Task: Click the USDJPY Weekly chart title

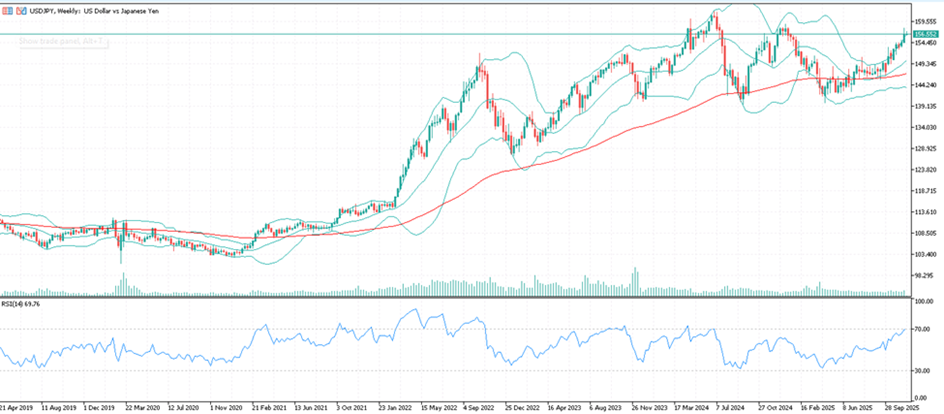Action: click(x=87, y=11)
